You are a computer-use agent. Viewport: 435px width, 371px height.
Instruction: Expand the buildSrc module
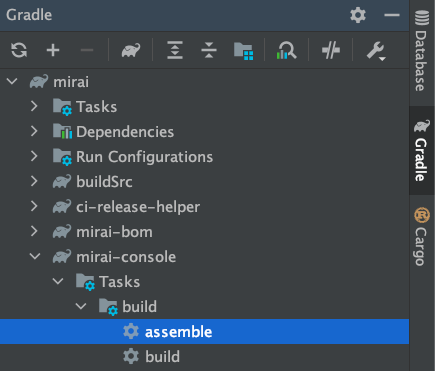point(34,181)
